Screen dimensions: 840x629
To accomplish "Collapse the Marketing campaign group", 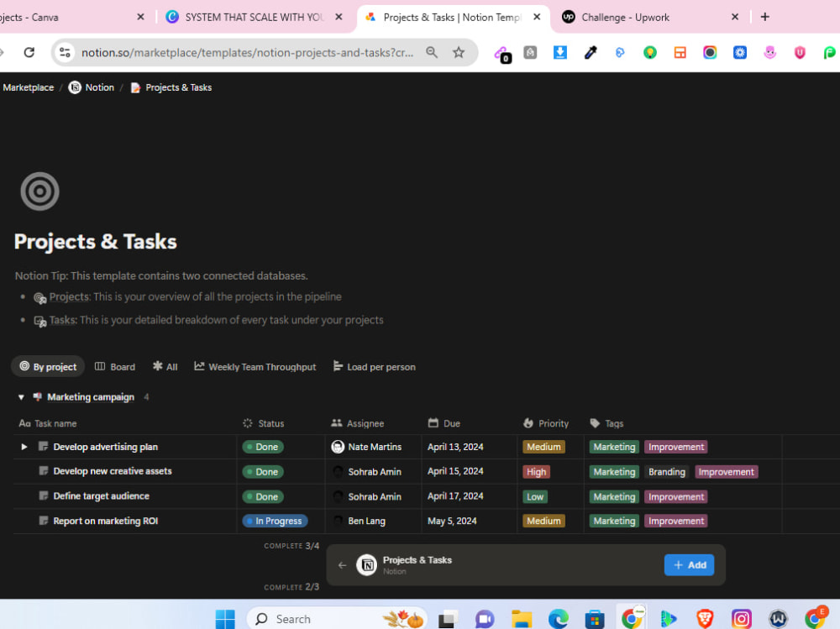I will (x=21, y=397).
